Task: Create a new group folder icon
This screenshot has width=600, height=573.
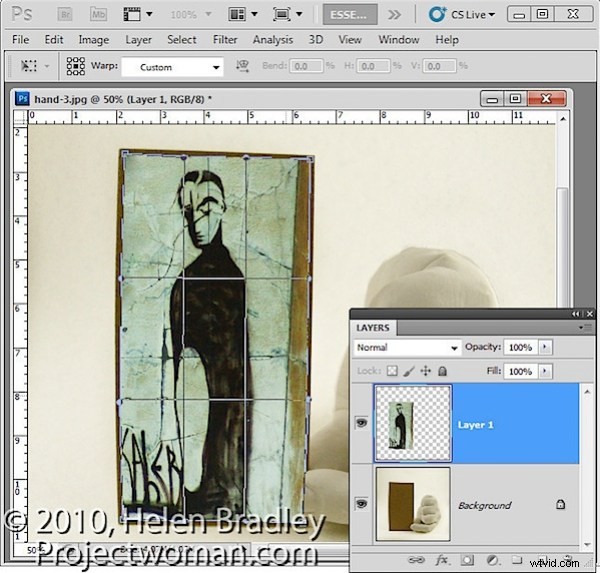Action: pos(517,560)
